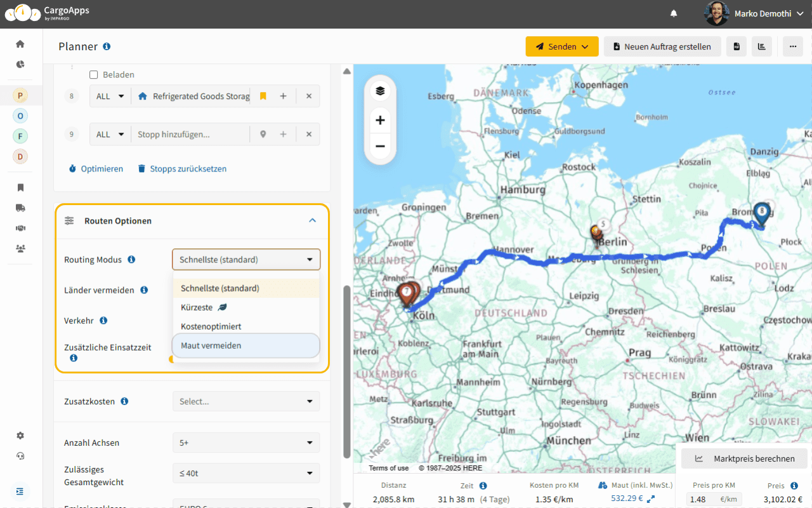Image resolution: width=812 pixels, height=508 pixels.
Task: Click Stopps zurücksetzen link
Action: [x=182, y=169]
